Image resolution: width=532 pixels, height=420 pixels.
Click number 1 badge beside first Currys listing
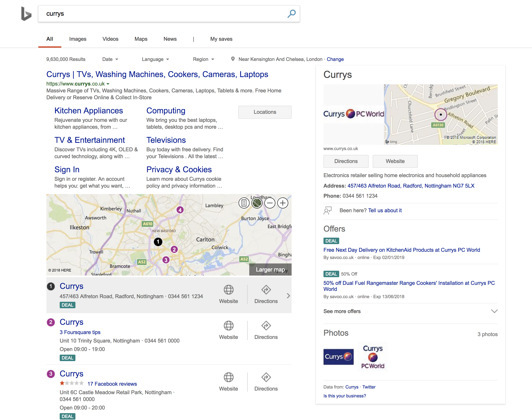click(x=51, y=286)
